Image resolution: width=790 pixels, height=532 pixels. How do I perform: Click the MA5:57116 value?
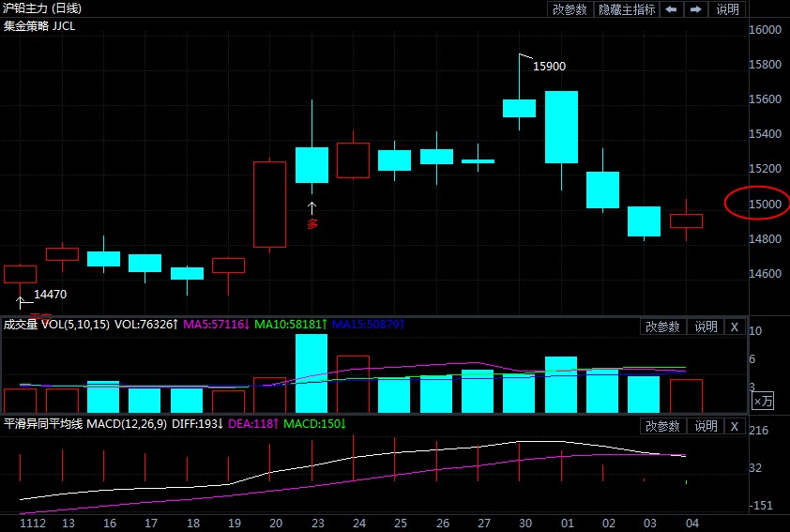click(216, 324)
